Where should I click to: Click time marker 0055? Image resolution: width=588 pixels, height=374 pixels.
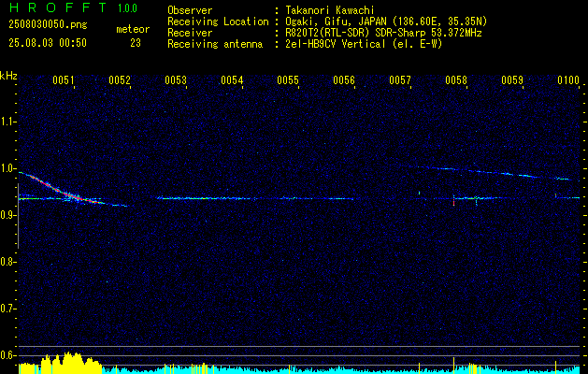click(x=288, y=79)
